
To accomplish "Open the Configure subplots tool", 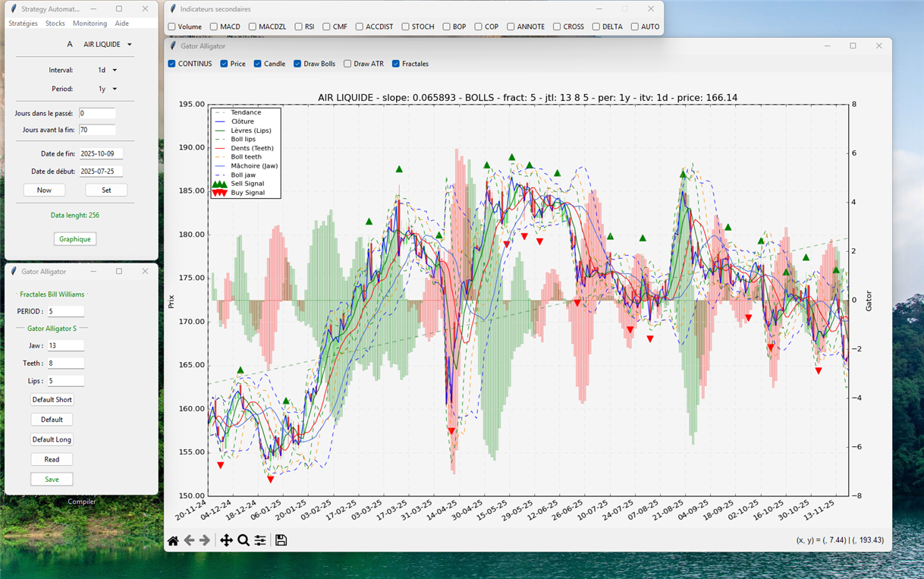I will tap(260, 540).
